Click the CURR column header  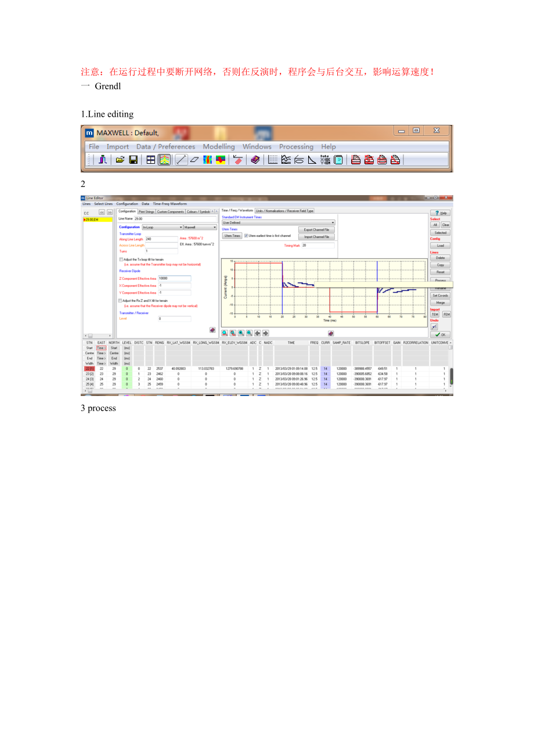tap(326, 343)
